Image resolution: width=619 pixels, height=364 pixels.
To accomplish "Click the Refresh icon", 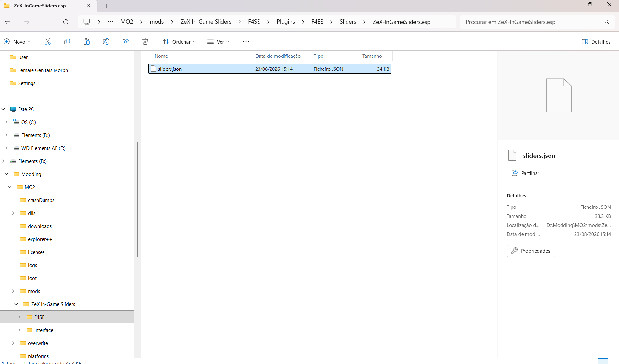I will [x=66, y=22].
